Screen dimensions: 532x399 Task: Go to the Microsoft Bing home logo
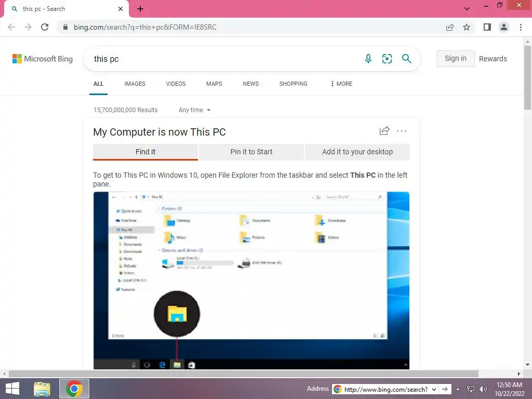tap(43, 59)
